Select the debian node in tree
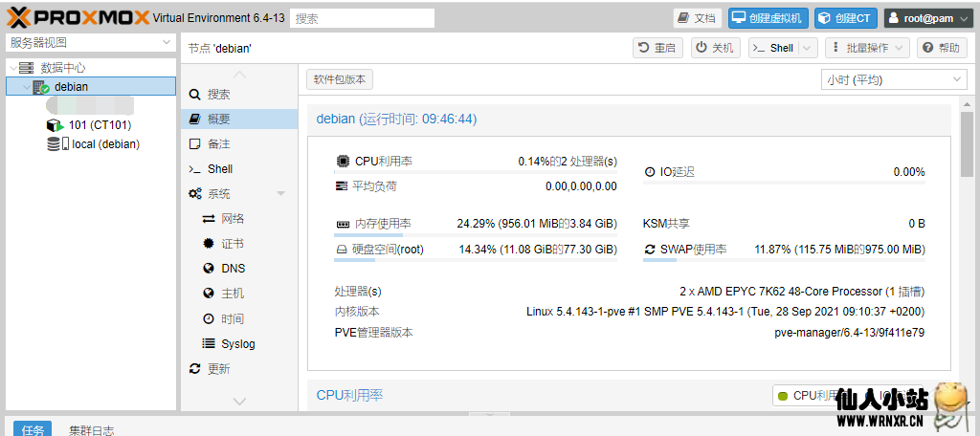Image resolution: width=980 pixels, height=436 pixels. coord(91,87)
